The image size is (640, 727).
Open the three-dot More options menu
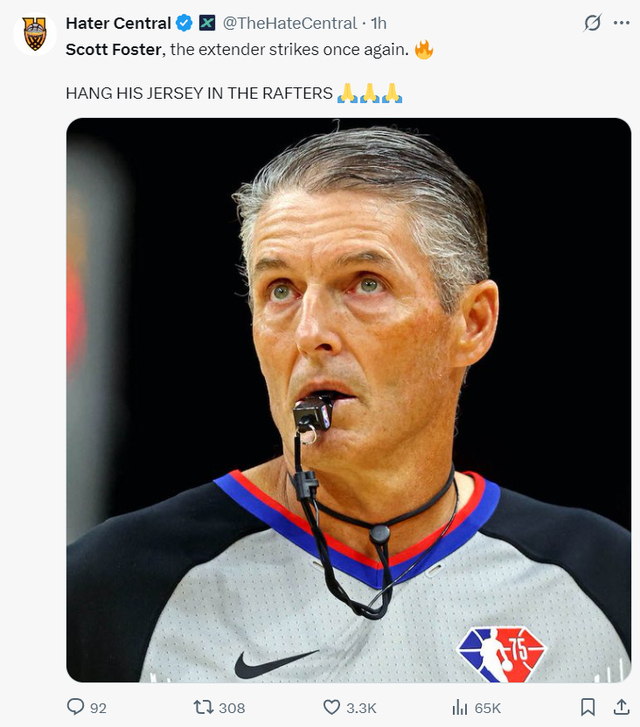coord(621,23)
